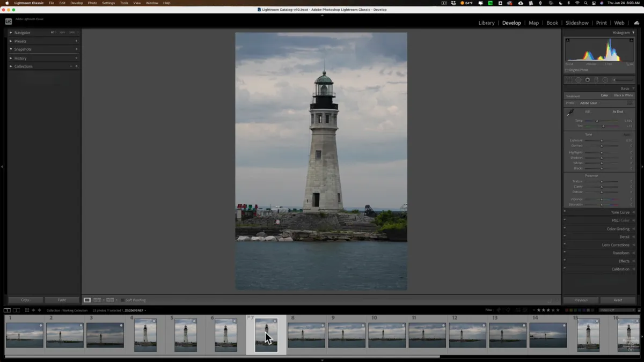
Task: Enable Soft Proofing
Action: point(123,300)
